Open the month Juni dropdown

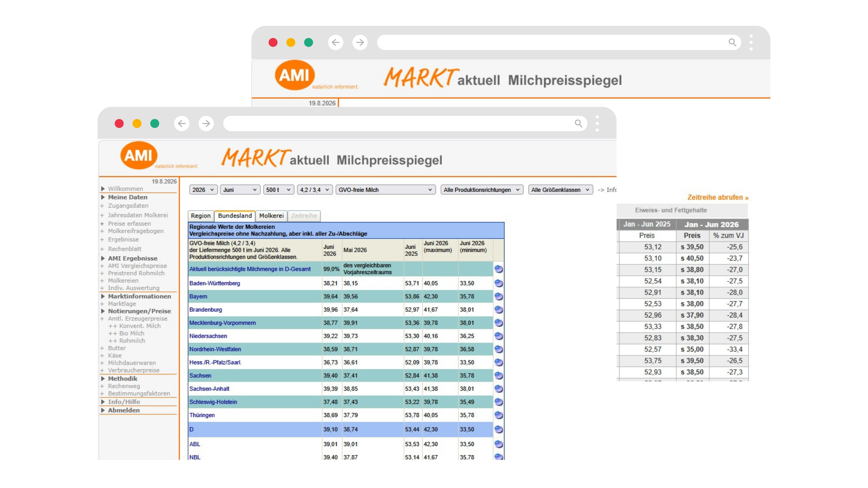tap(240, 190)
